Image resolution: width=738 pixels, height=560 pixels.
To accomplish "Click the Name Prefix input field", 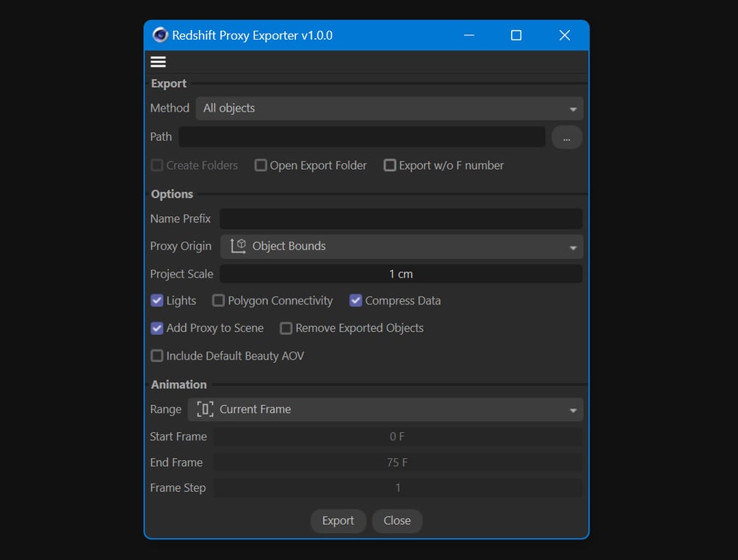I will tap(401, 219).
